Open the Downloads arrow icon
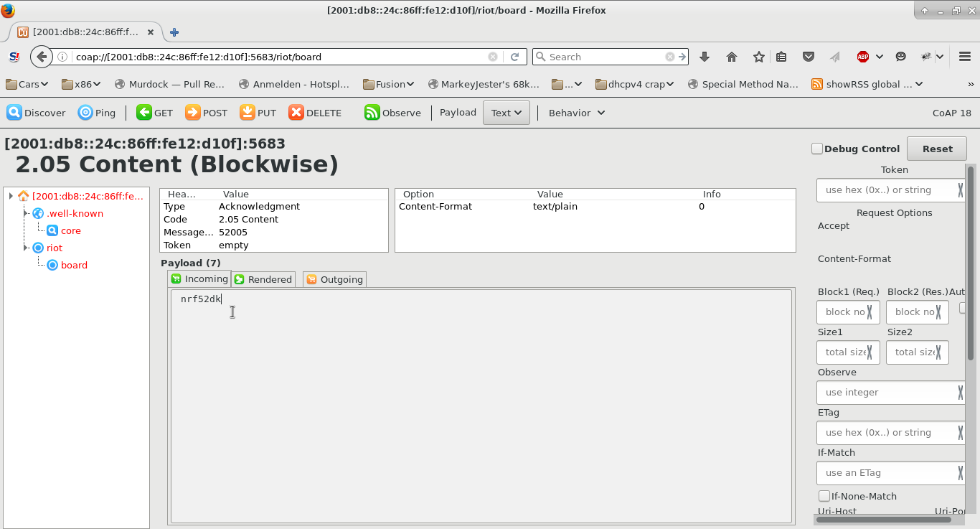 coord(704,57)
